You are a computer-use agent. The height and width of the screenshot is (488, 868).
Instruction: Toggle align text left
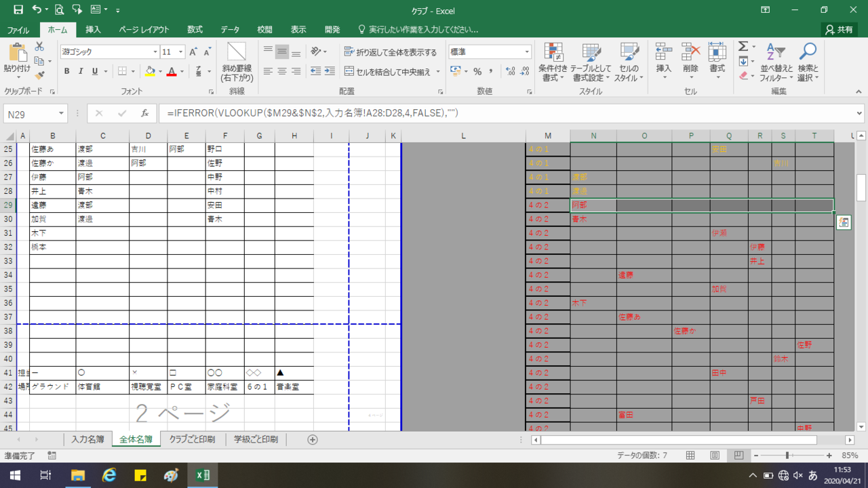[x=268, y=71]
